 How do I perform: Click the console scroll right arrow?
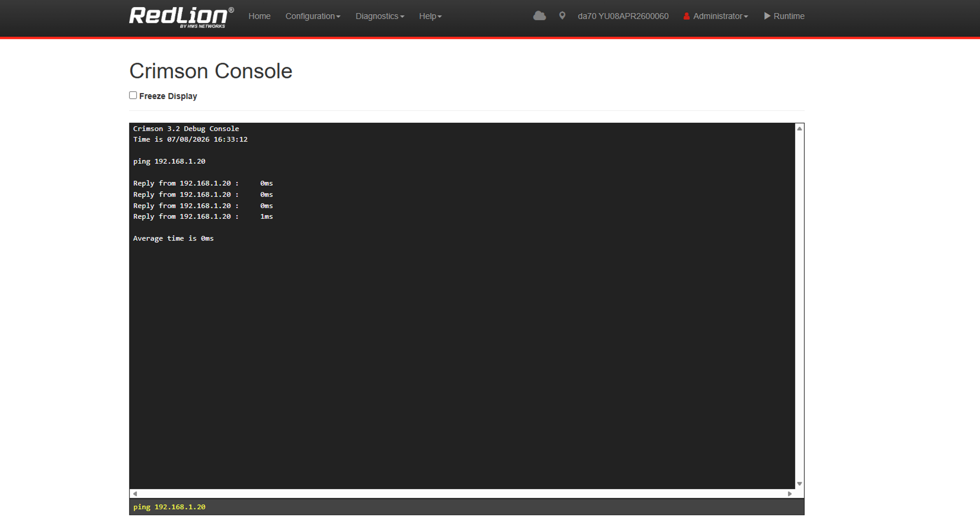(x=790, y=494)
